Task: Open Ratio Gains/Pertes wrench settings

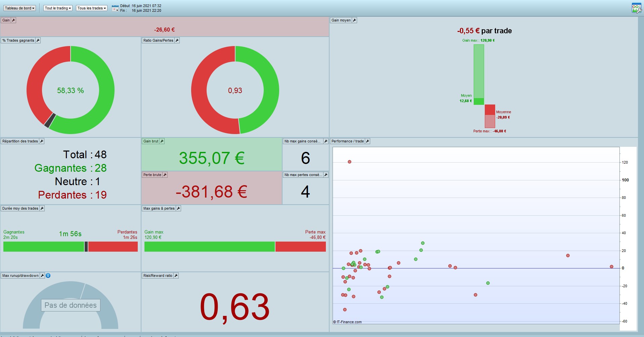Action: pyautogui.click(x=177, y=40)
